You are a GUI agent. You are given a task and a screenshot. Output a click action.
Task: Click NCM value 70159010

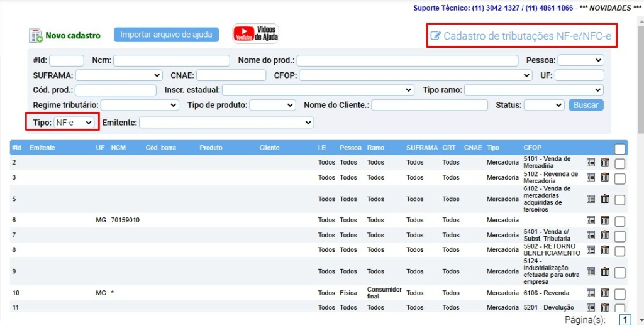tap(125, 221)
